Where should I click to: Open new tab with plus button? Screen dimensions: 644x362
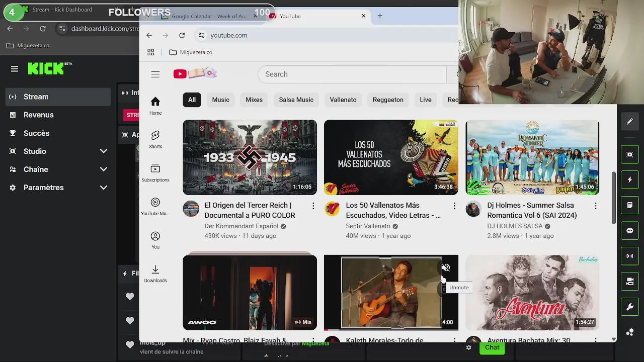click(380, 16)
